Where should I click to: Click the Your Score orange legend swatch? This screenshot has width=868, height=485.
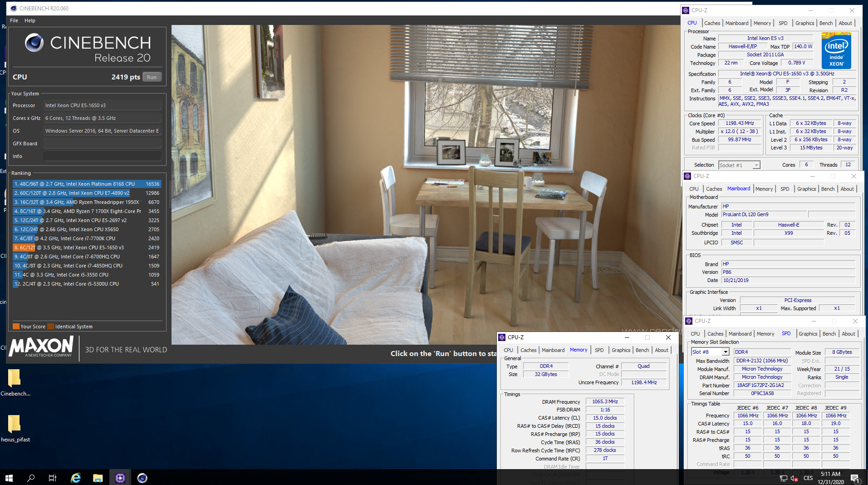(x=16, y=327)
